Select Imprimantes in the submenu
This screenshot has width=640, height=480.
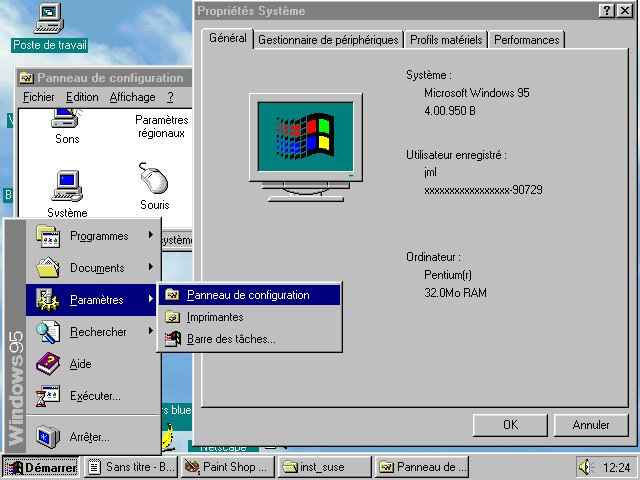pos(249,317)
